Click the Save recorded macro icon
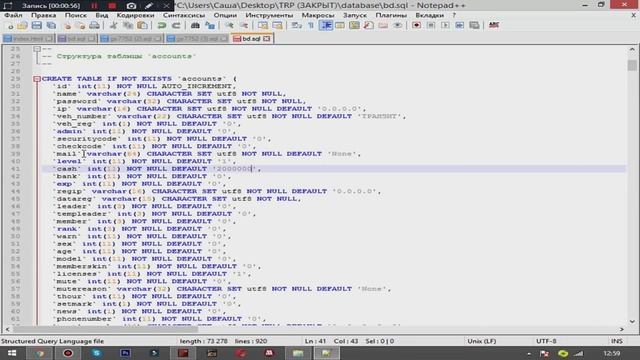 click(x=474, y=26)
